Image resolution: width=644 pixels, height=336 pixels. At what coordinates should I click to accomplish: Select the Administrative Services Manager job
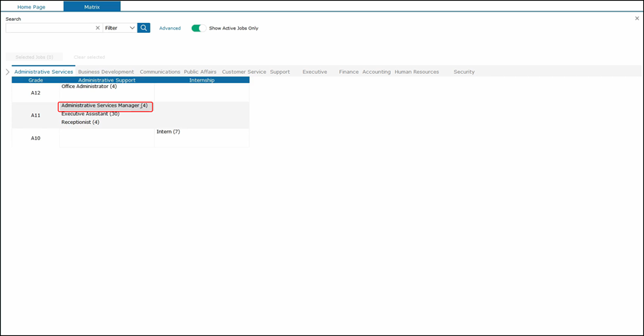pos(104,105)
